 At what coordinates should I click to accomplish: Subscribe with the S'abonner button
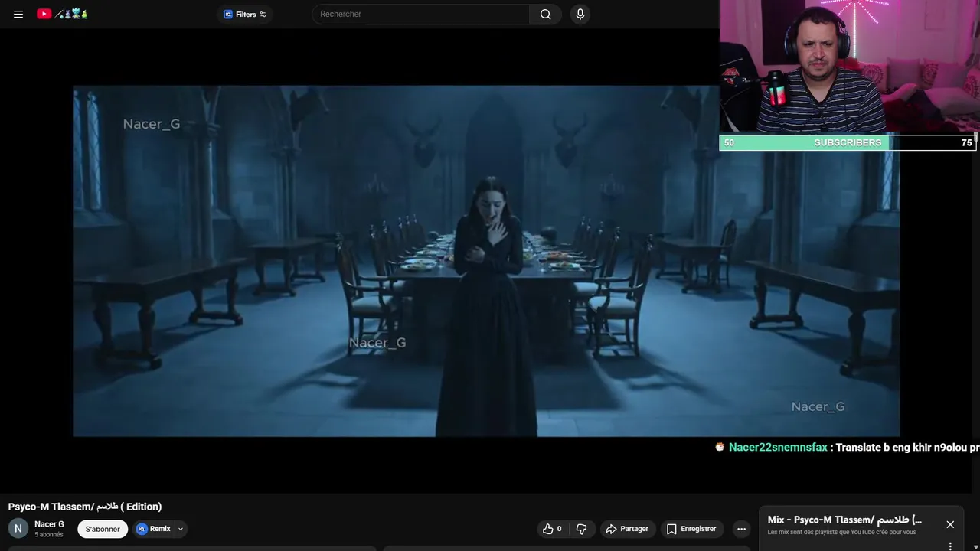point(103,529)
